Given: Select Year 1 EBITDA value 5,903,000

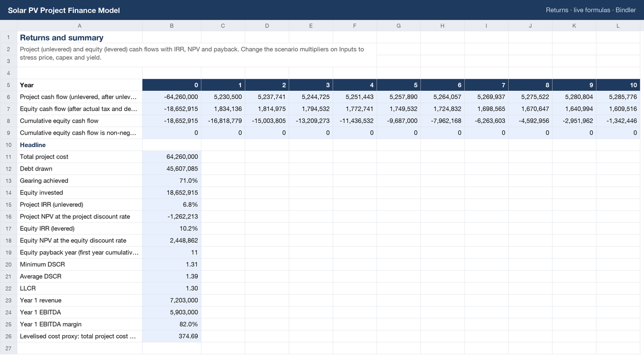Looking at the screenshot, I should pos(172,312).
